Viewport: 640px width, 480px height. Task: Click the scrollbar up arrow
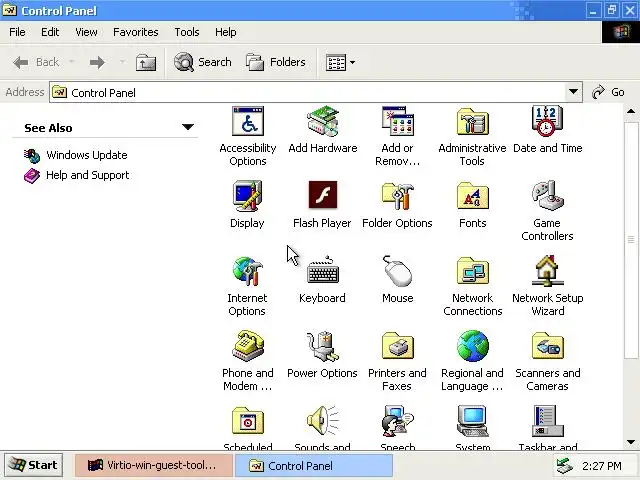631,111
